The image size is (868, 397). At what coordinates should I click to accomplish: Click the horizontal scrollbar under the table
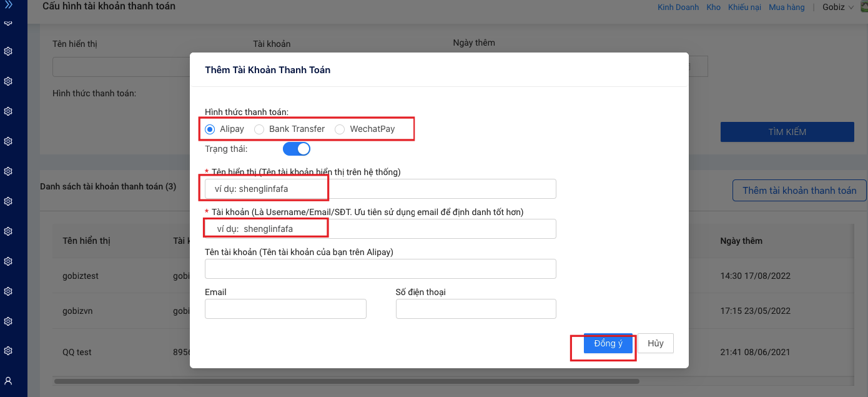347,381
